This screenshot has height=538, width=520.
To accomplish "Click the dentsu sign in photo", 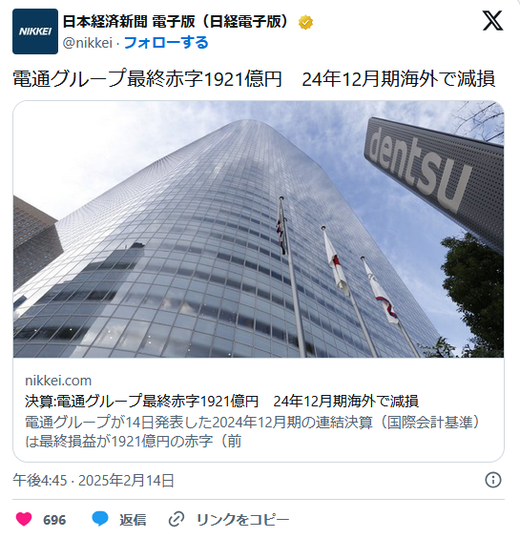I will click(419, 167).
